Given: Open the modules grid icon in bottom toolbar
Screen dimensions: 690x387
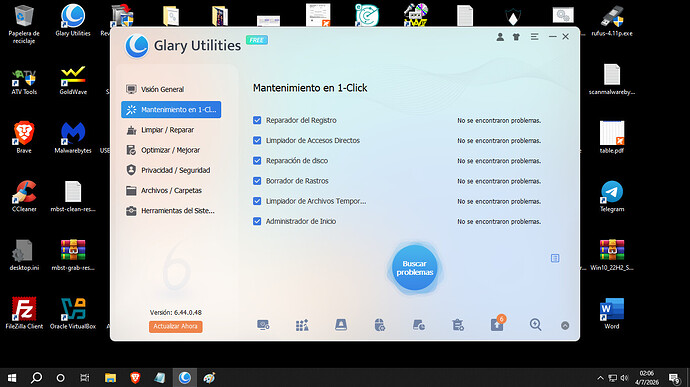Looking at the screenshot, I should coord(302,325).
